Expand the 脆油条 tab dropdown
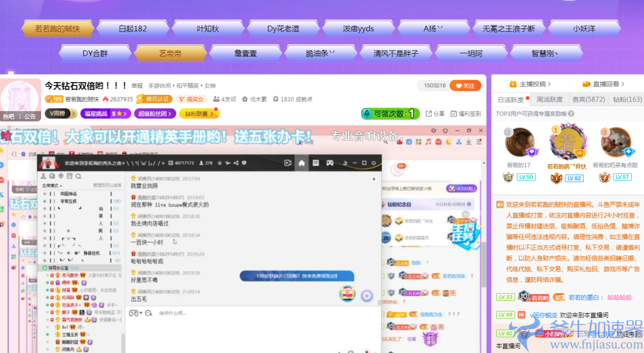Image resolution: width=644 pixels, height=353 pixels. click(x=321, y=53)
